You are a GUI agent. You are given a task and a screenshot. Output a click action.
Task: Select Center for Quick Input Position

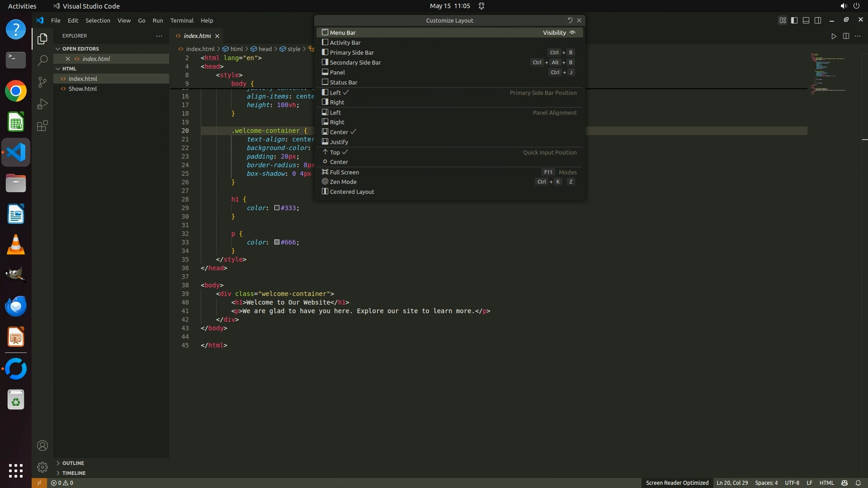(339, 162)
